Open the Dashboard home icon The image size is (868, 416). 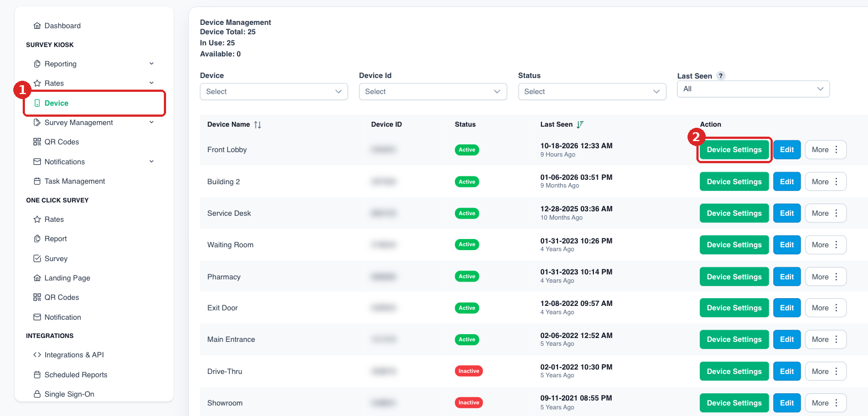tap(37, 26)
